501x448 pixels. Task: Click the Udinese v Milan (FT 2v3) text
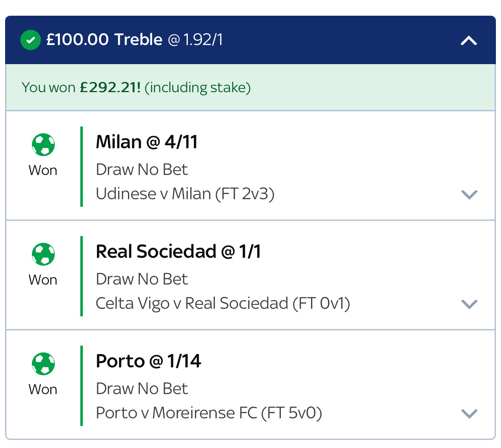[x=185, y=194]
